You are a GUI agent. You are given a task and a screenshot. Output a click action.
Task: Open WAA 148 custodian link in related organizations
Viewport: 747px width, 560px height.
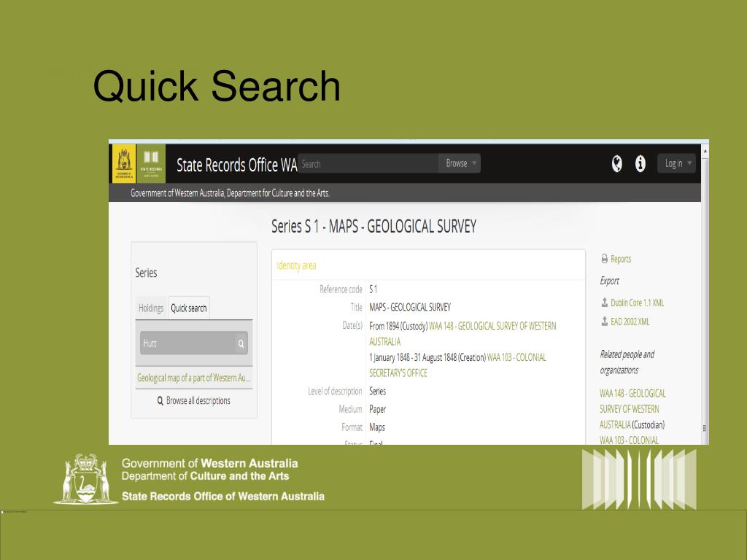click(632, 409)
